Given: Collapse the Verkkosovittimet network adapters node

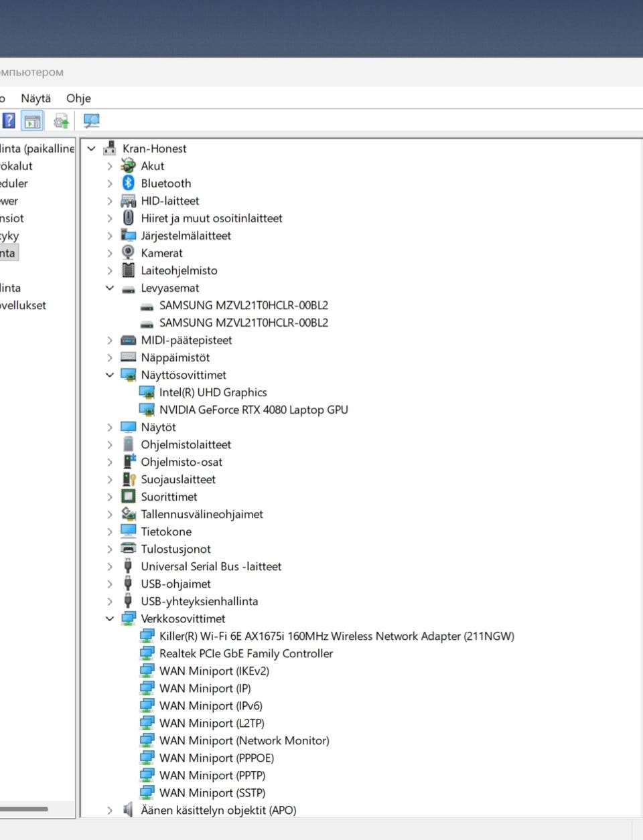Looking at the screenshot, I should click(x=110, y=618).
